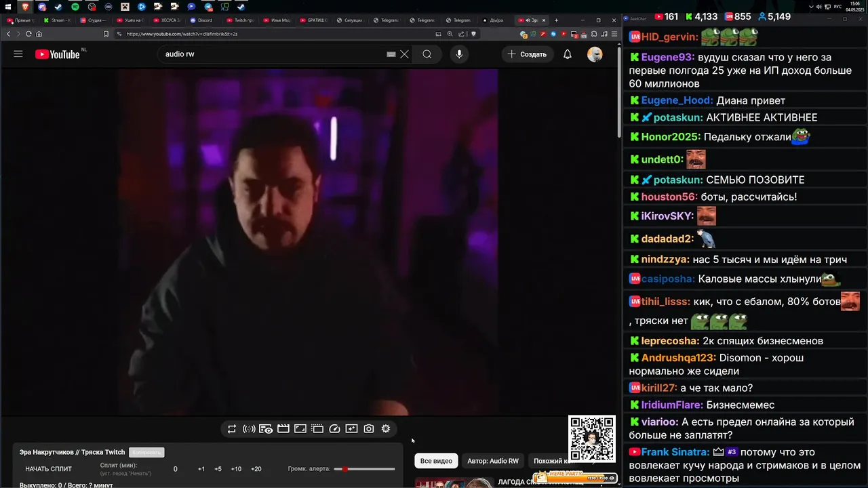This screenshot has width=868, height=488.
Task: Open the playback speed gauge icon
Action: tap(334, 429)
